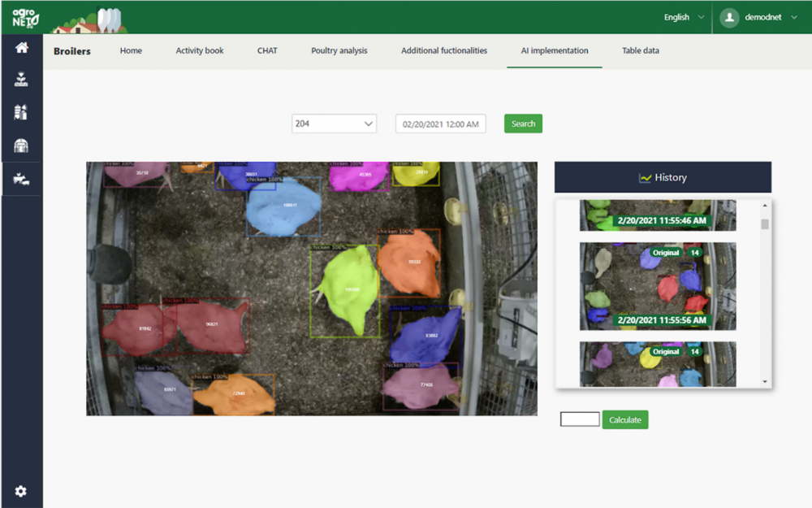The width and height of the screenshot is (812, 508).
Task: Click the History list scrollbar thumb
Action: [764, 224]
